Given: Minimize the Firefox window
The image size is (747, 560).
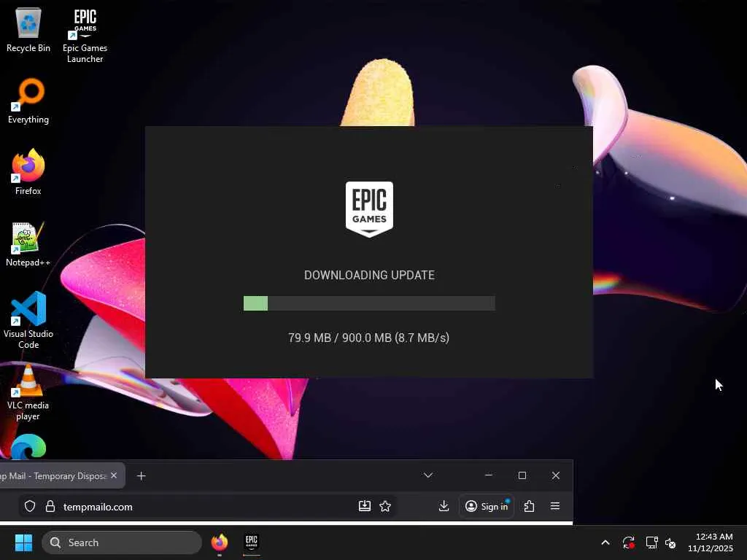Looking at the screenshot, I should pos(488,475).
